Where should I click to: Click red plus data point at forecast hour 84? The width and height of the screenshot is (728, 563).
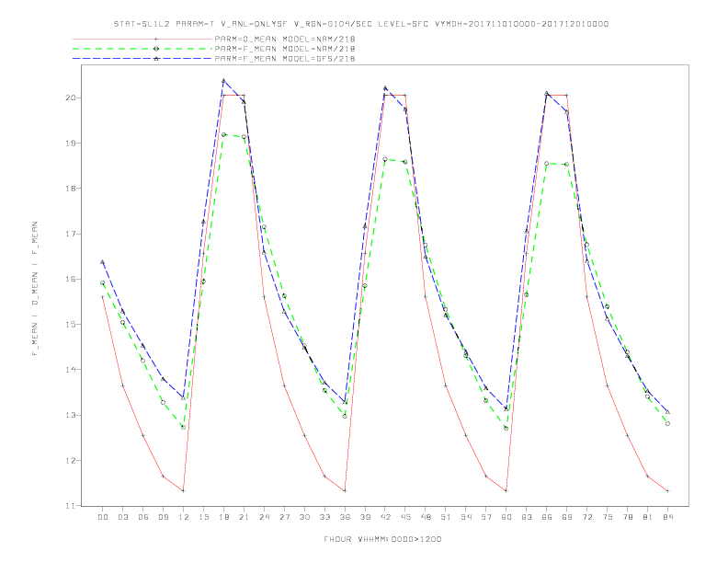click(x=667, y=490)
